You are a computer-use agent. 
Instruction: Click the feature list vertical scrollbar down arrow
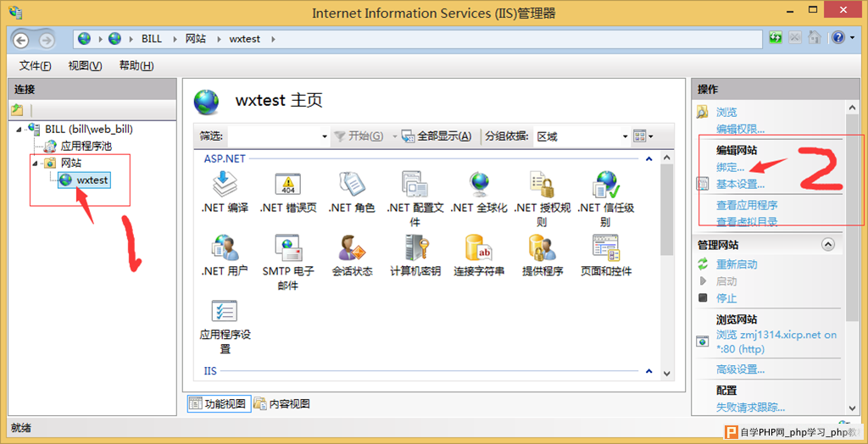pos(666,373)
